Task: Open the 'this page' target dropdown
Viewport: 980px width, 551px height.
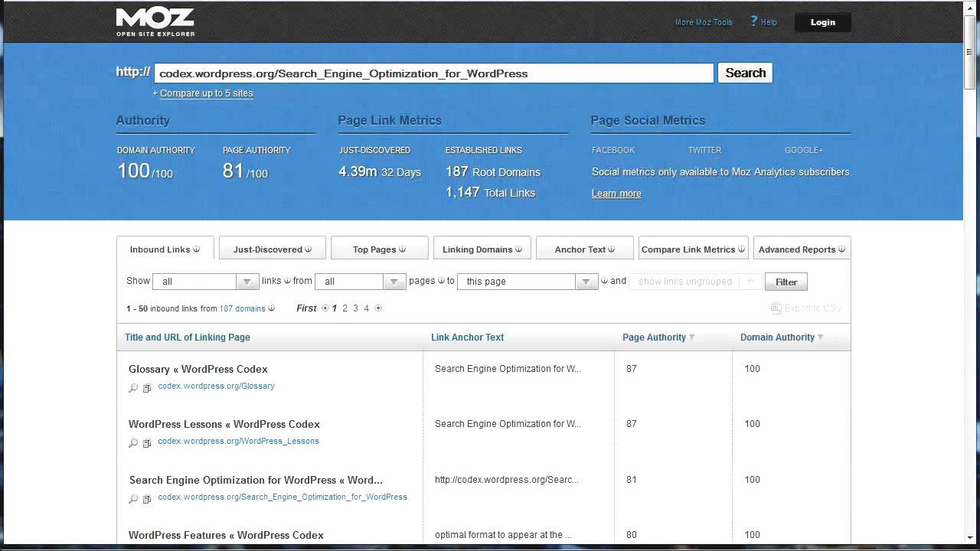Action: pos(527,282)
